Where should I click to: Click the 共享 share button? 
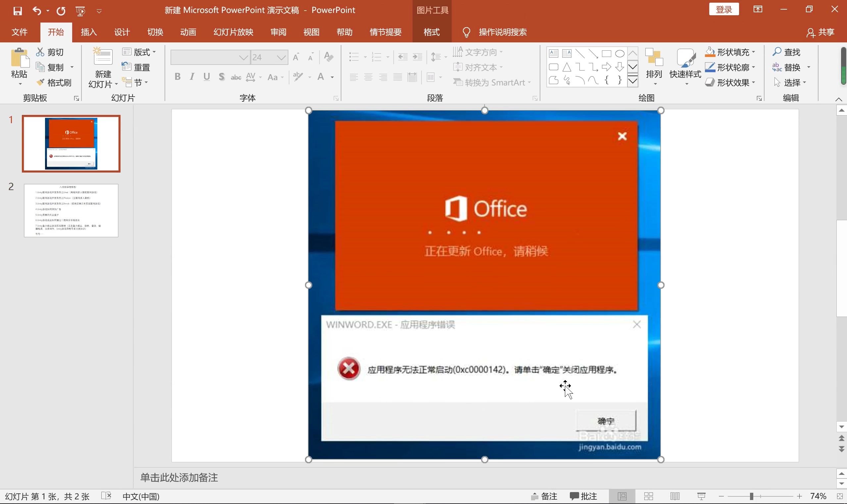coord(821,32)
